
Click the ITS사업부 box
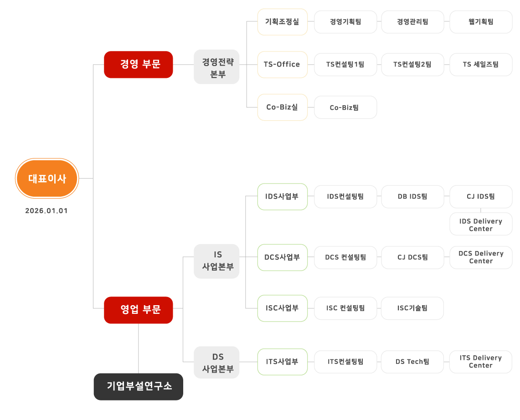tap(283, 362)
